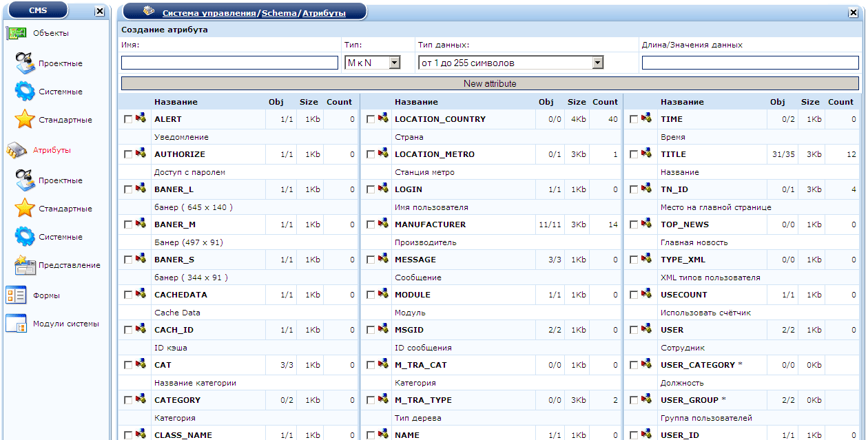868x440 pixels.
Task: Focus the Длина/Значения данных input field
Action: click(x=750, y=63)
